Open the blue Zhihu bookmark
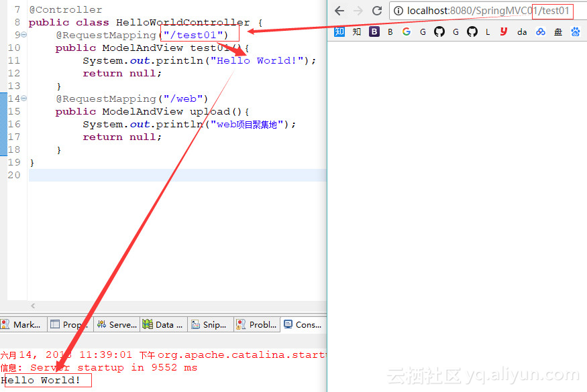This screenshot has width=587, height=392. click(339, 31)
